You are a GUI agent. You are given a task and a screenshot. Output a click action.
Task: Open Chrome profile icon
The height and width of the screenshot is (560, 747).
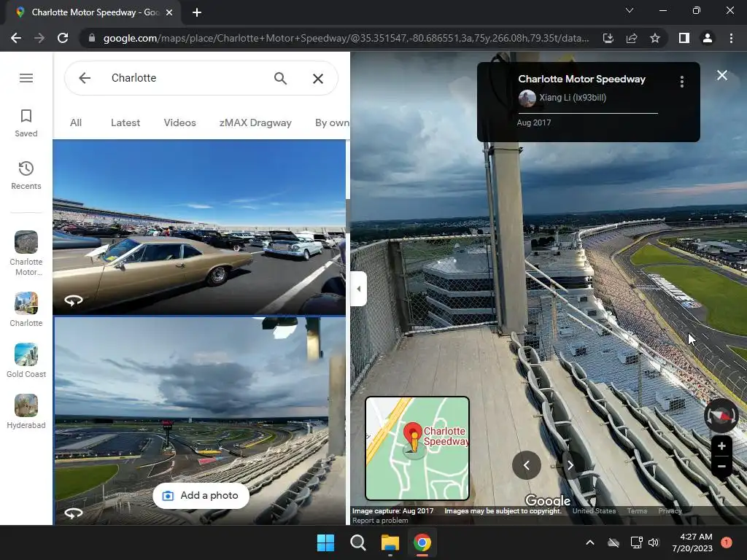tap(708, 38)
